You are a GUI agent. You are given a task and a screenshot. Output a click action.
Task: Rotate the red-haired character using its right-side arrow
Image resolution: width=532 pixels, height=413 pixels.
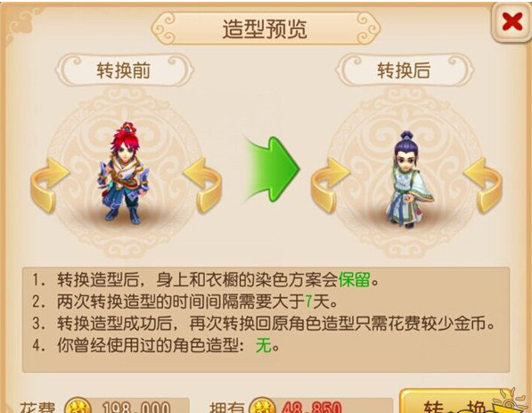coord(202,186)
